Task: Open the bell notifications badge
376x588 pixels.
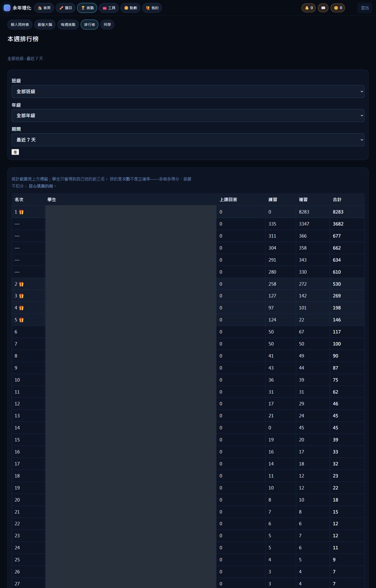Action: coord(309,8)
